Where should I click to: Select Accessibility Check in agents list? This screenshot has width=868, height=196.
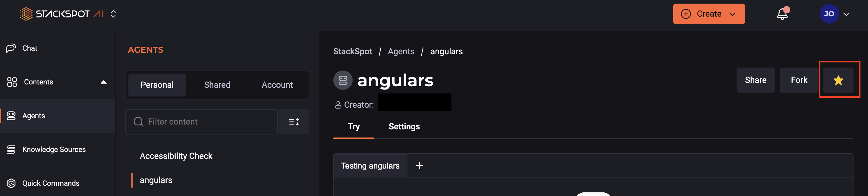coord(176,156)
